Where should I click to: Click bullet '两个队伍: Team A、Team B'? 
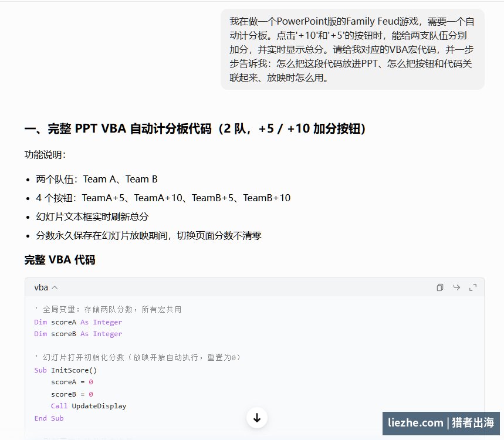click(97, 179)
